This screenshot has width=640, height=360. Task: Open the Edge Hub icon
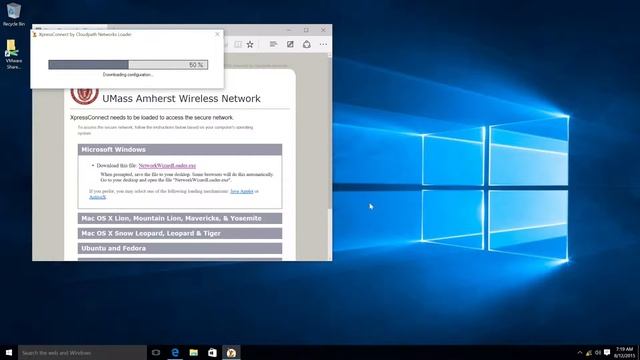[273, 44]
